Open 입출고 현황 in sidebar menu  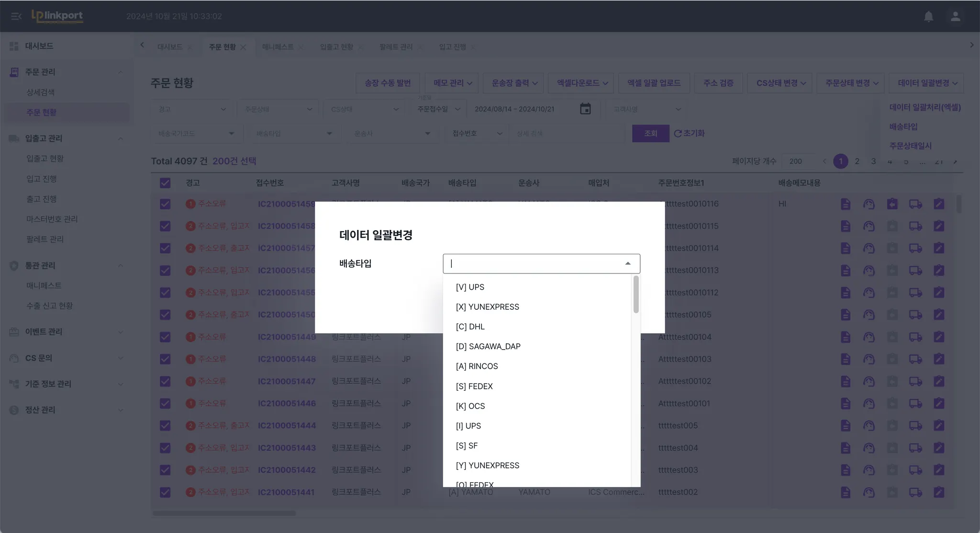(45, 159)
